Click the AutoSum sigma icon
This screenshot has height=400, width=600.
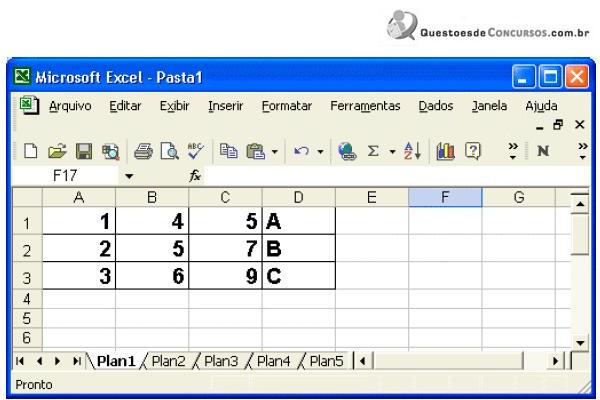pos(373,151)
